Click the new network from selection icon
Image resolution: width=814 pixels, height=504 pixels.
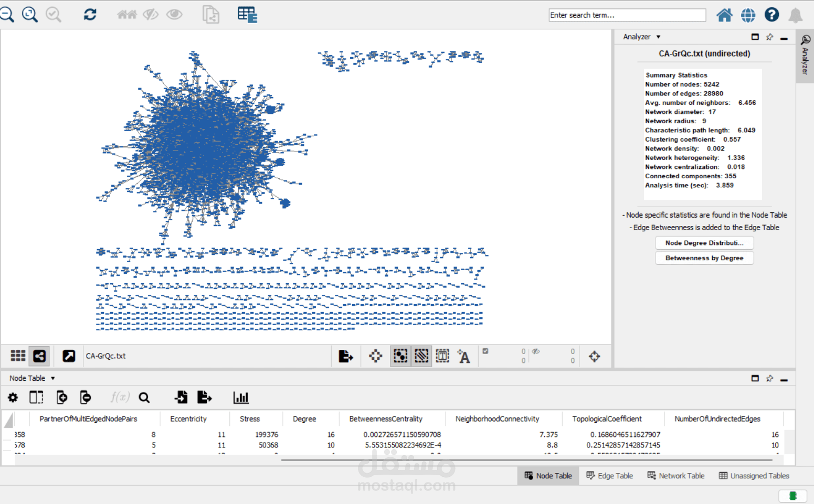pyautogui.click(x=211, y=14)
